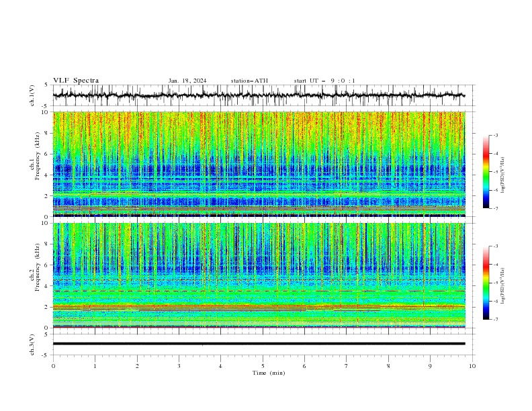Select the date "Jan. 18, 2024"
532x411 pixels.
187,81
